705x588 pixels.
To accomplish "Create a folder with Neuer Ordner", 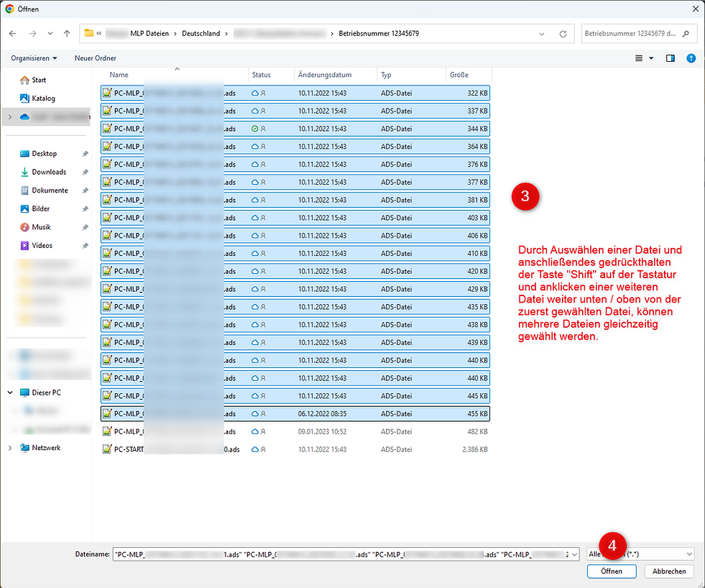I will [96, 58].
